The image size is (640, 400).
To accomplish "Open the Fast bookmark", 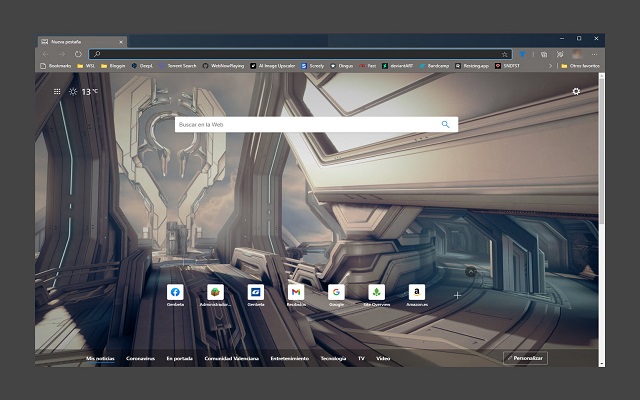I will point(368,66).
